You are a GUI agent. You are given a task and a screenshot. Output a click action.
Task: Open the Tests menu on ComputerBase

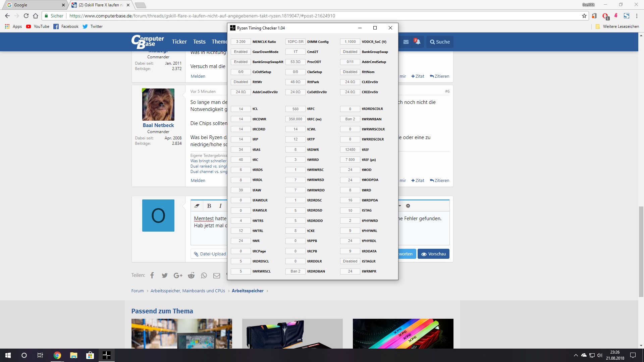pos(199,42)
